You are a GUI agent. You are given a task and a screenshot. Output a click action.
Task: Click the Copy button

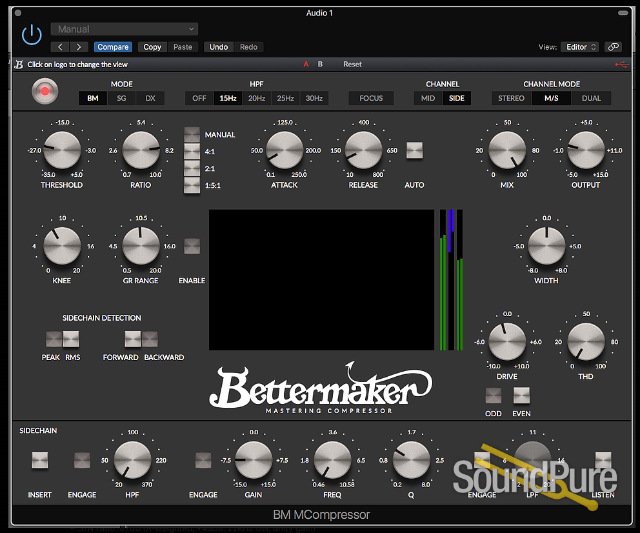(152, 47)
